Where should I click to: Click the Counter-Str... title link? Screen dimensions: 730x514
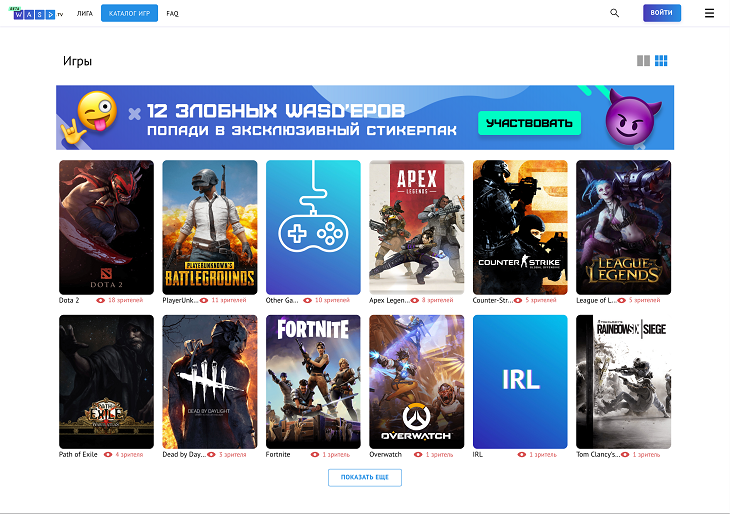click(493, 300)
